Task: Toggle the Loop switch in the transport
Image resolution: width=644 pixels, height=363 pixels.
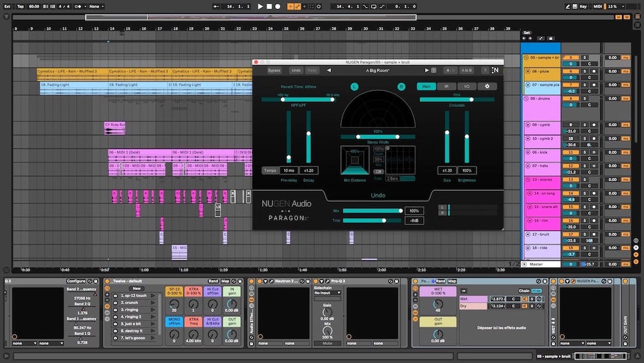Action: pos(374,6)
